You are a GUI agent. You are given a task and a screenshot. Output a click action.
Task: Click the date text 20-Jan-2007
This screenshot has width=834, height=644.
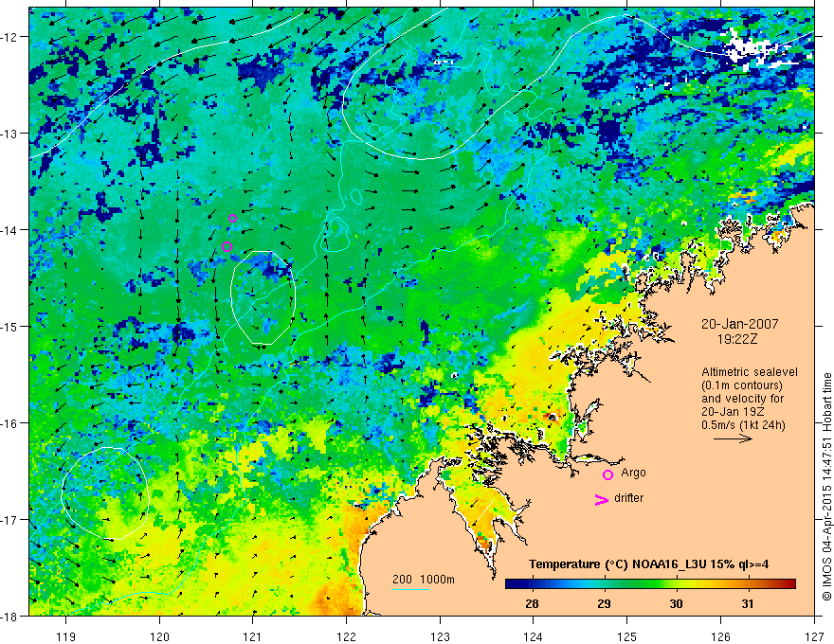coord(739,324)
